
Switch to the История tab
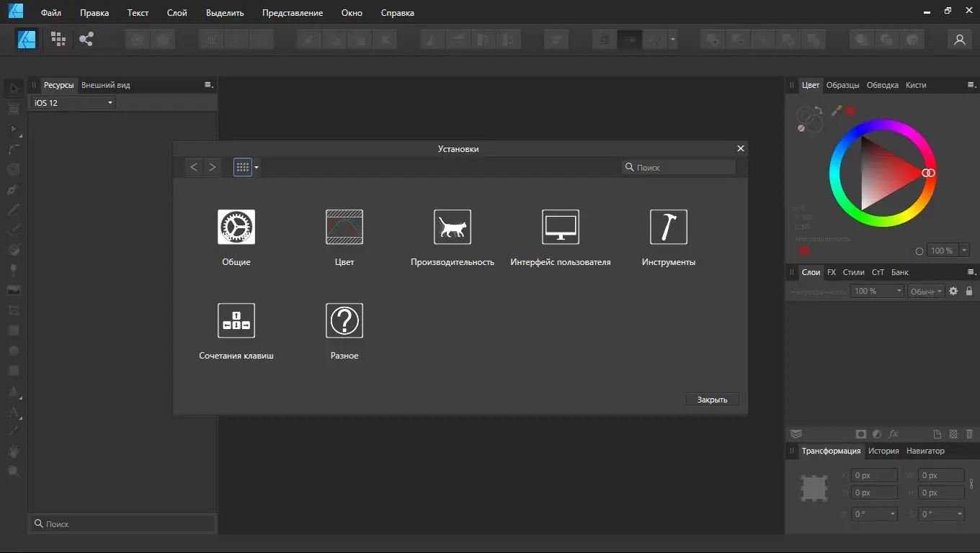[x=883, y=451]
